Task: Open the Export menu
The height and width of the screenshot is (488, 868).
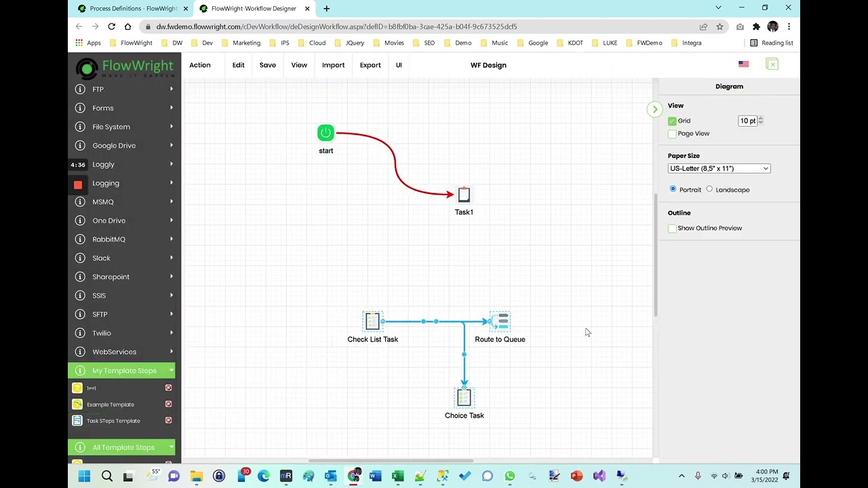Action: (370, 65)
